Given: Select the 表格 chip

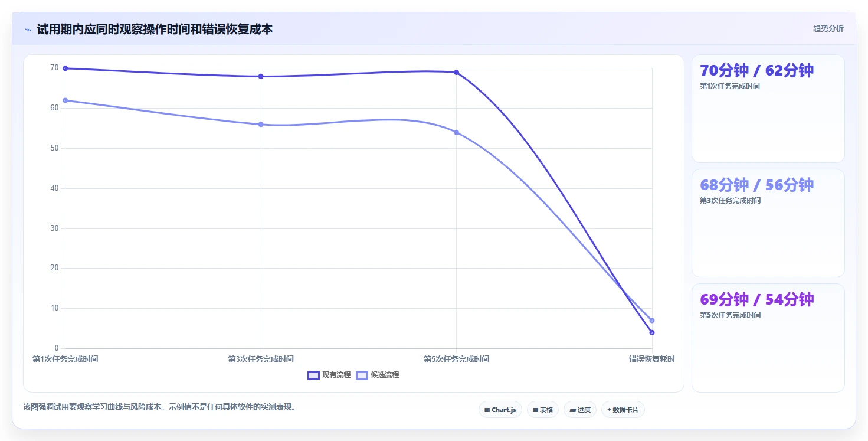Looking at the screenshot, I should point(542,410).
